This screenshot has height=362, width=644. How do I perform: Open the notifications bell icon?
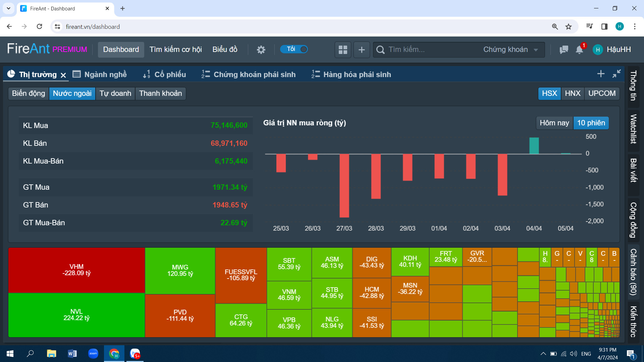click(x=579, y=50)
